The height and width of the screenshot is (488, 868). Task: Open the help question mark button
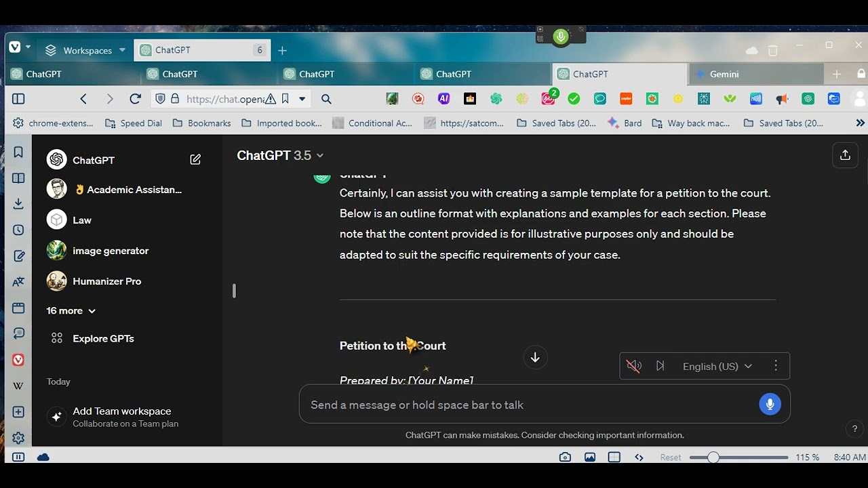coord(854,428)
